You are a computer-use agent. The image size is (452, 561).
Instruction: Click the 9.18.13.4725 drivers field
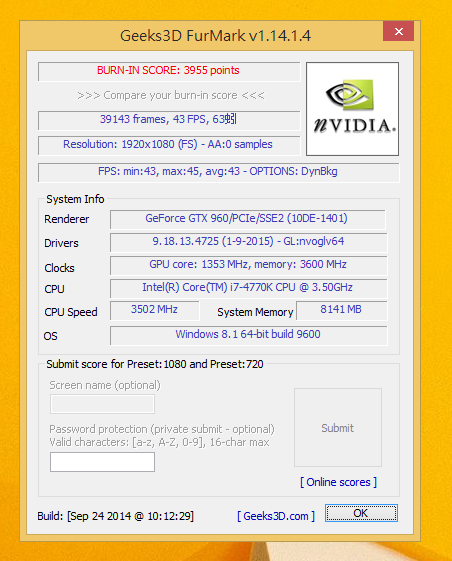point(248,242)
